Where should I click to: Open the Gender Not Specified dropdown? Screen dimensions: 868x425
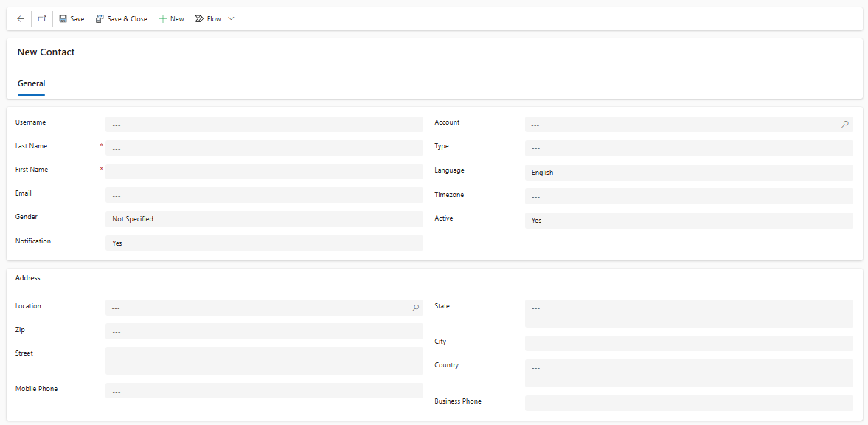[264, 219]
